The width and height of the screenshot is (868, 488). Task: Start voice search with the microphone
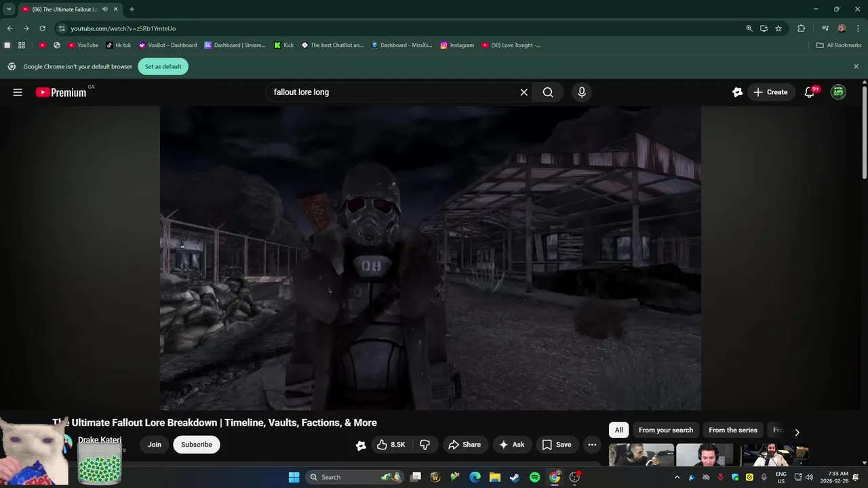tap(581, 92)
